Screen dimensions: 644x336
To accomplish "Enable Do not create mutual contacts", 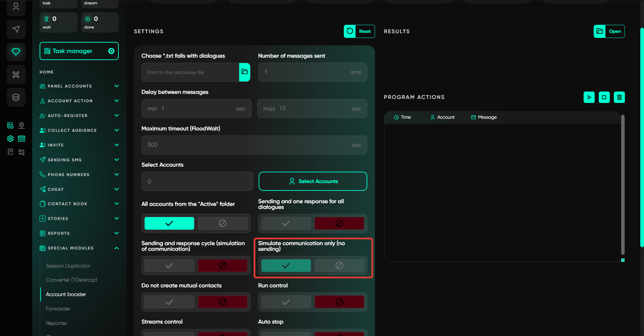I will [x=169, y=302].
